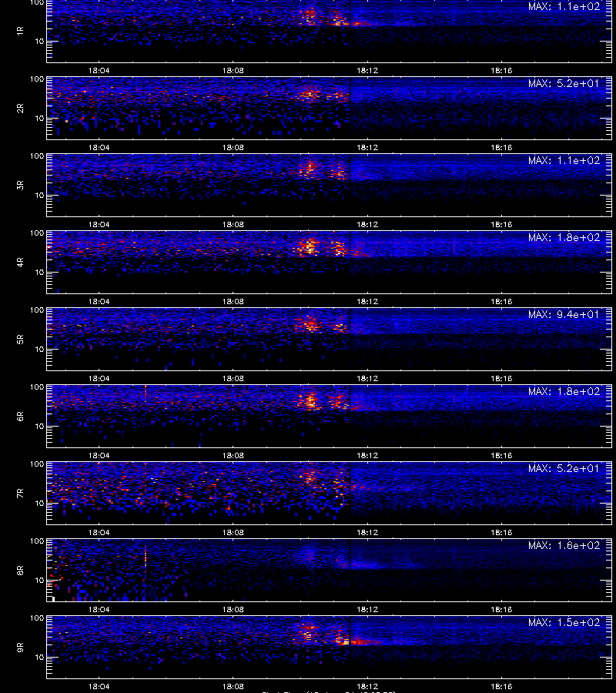Click the 100 y-axis label of 4R panel
Viewport: 616px width, 693px height.
(x=37, y=233)
